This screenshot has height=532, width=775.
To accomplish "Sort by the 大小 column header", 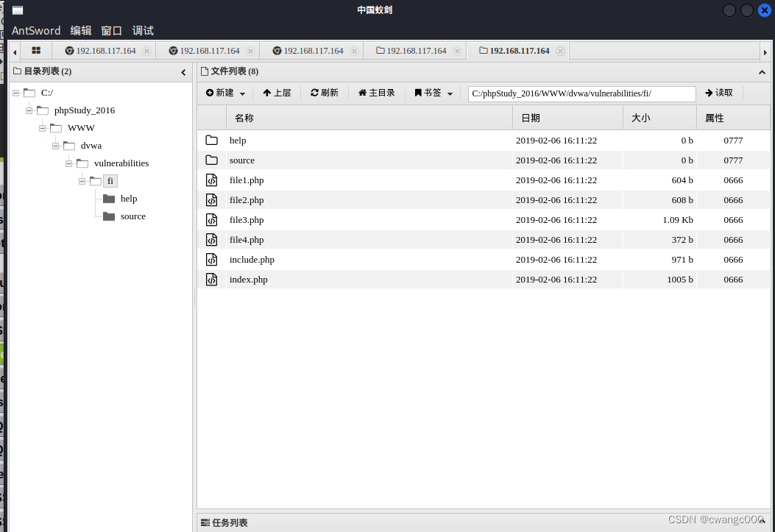I will coord(660,118).
